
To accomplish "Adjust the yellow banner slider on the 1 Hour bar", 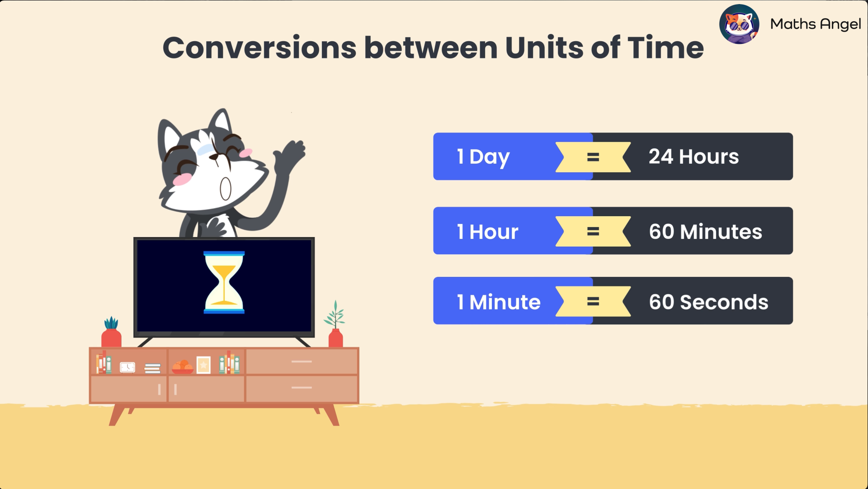I will (x=593, y=231).
